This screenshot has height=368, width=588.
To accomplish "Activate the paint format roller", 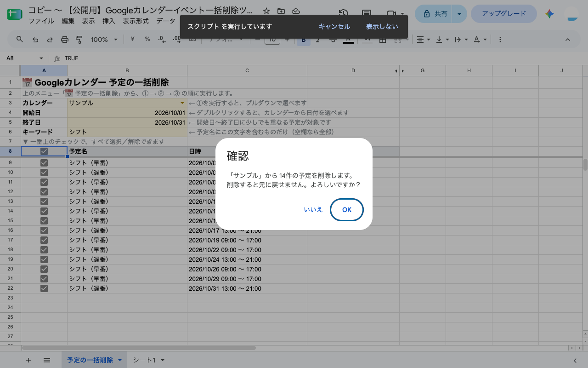I will point(79,40).
